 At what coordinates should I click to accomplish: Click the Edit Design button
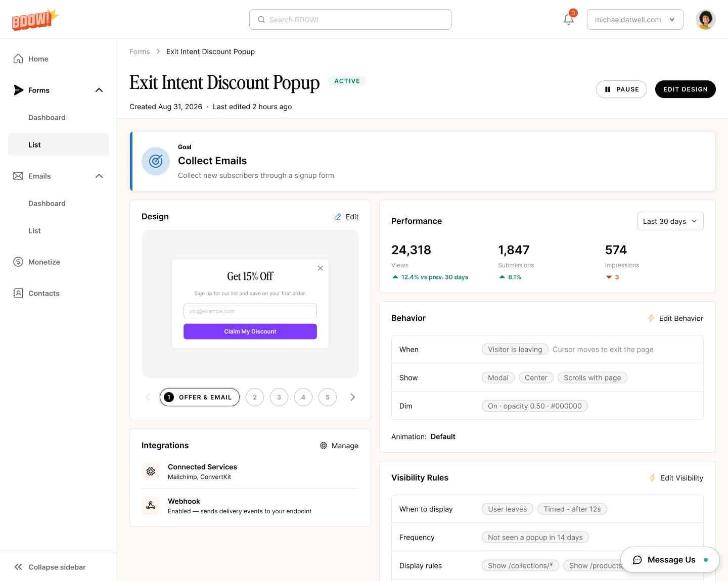pyautogui.click(x=685, y=89)
